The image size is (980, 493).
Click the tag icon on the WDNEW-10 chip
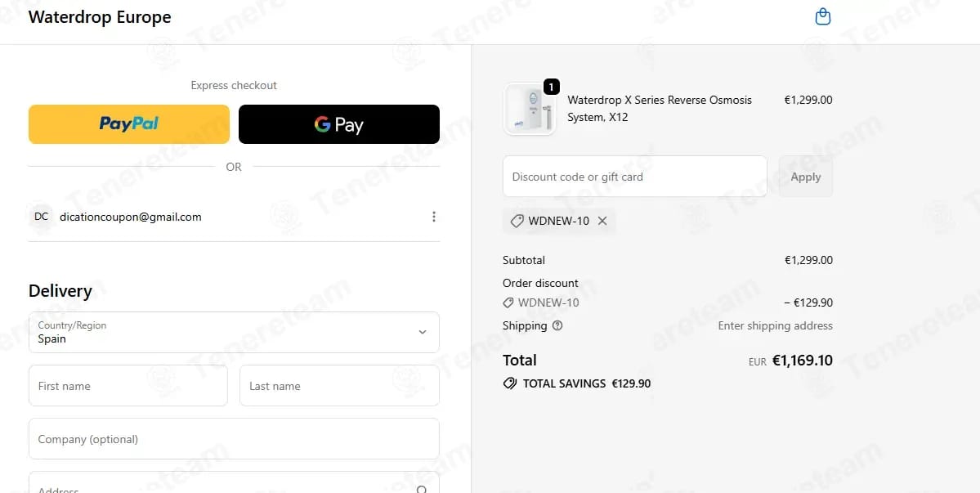click(x=517, y=221)
